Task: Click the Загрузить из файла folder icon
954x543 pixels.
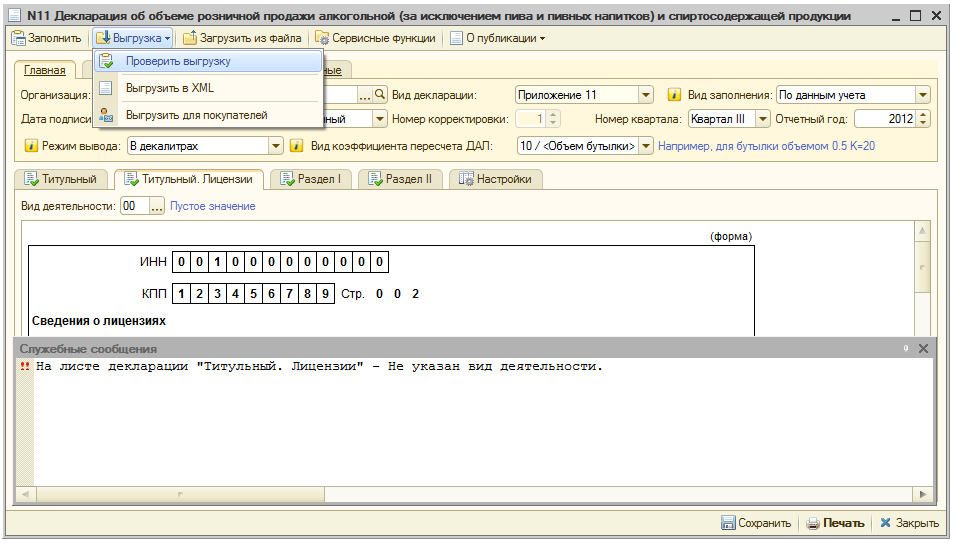Action: click(x=189, y=38)
